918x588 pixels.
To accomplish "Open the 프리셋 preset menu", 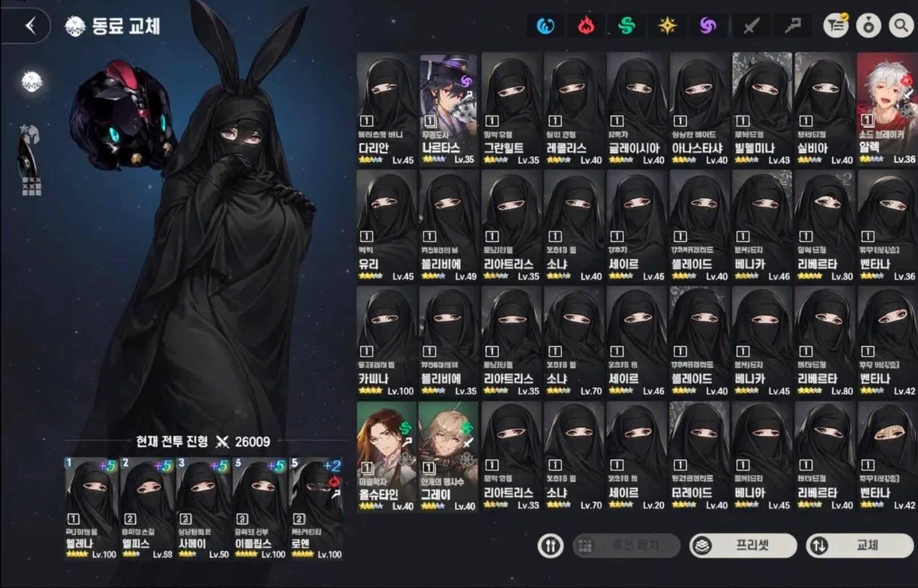I will pyautogui.click(x=743, y=546).
